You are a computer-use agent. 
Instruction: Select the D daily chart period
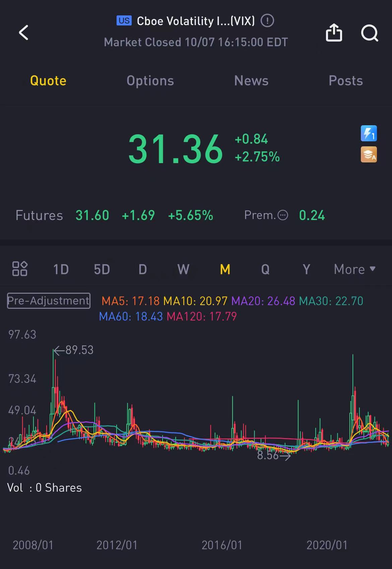point(143,269)
